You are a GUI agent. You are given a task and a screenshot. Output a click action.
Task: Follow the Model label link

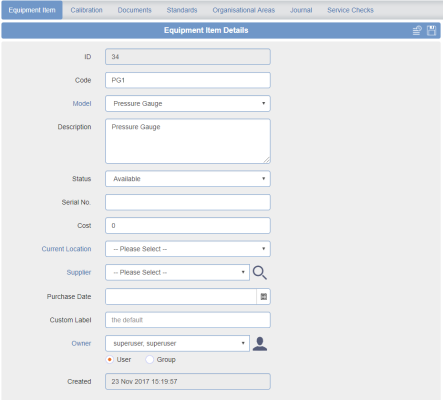click(82, 104)
